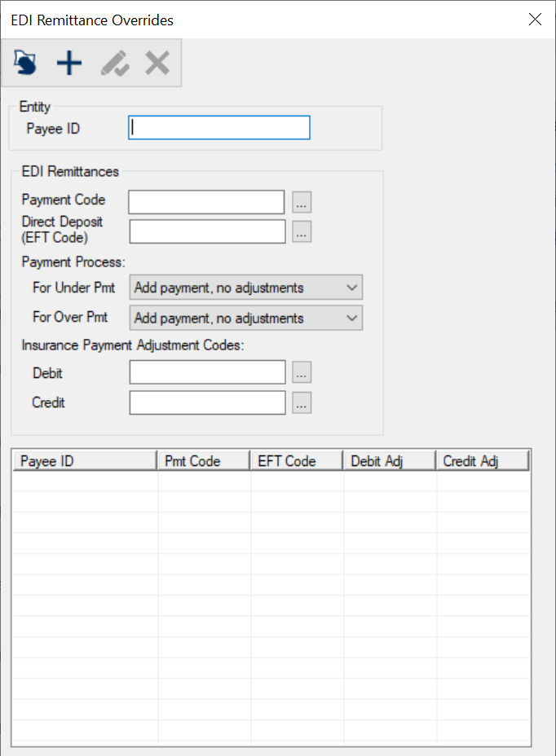
Task: Select the Credit adjustment code field
Action: [x=207, y=402]
